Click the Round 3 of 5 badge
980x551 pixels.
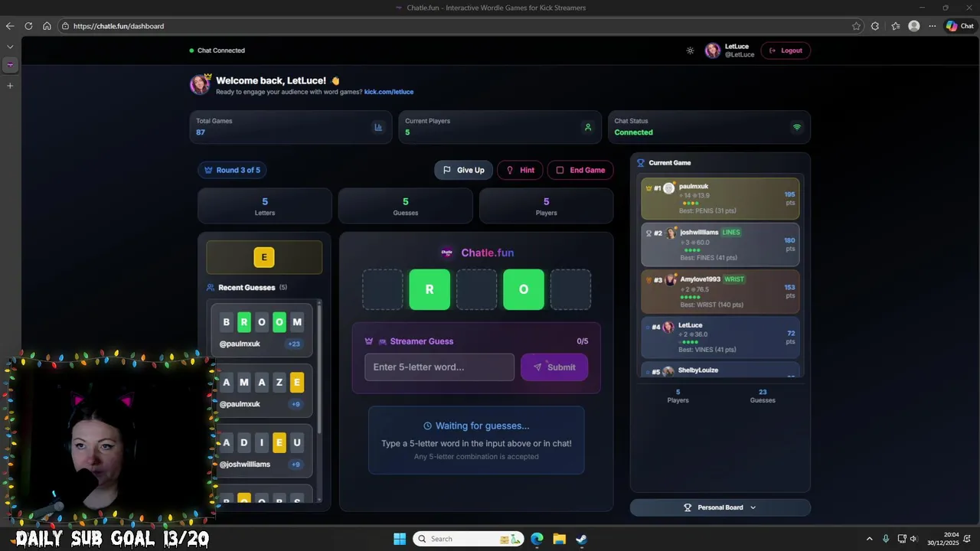point(233,170)
